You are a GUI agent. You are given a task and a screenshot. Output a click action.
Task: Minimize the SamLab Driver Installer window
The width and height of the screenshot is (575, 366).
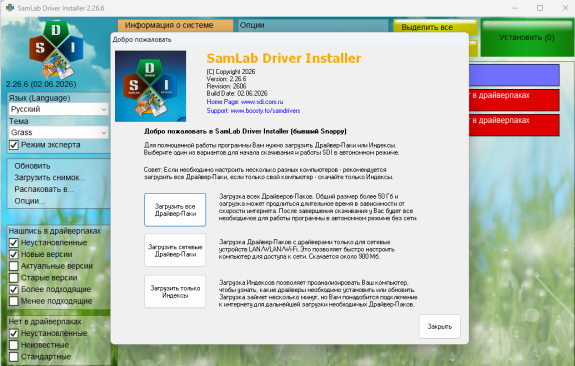pyautogui.click(x=515, y=8)
